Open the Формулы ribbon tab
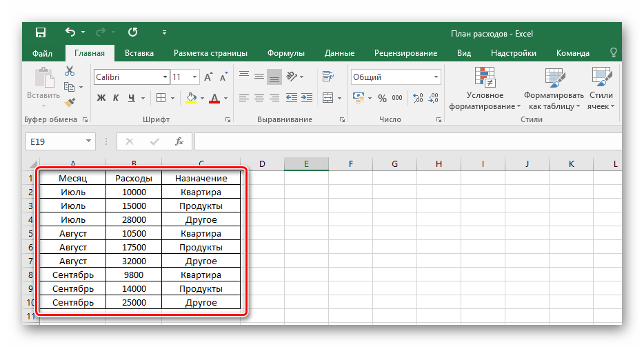Viewport: 644px width, 347px height. click(x=286, y=53)
